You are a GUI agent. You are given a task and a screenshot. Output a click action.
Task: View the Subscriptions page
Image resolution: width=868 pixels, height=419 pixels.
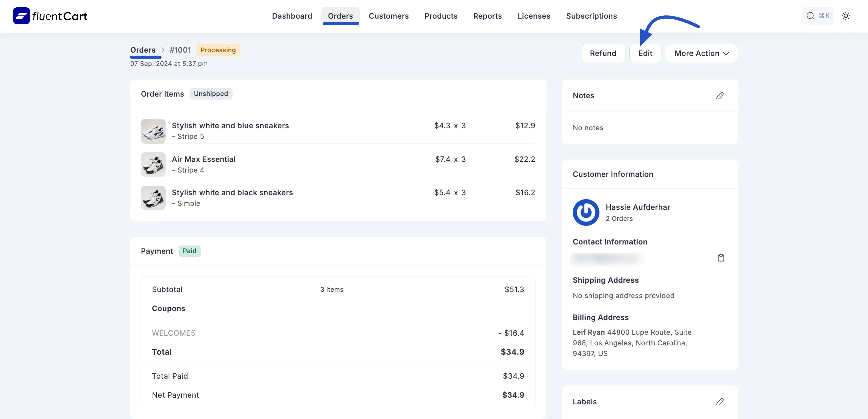point(591,16)
